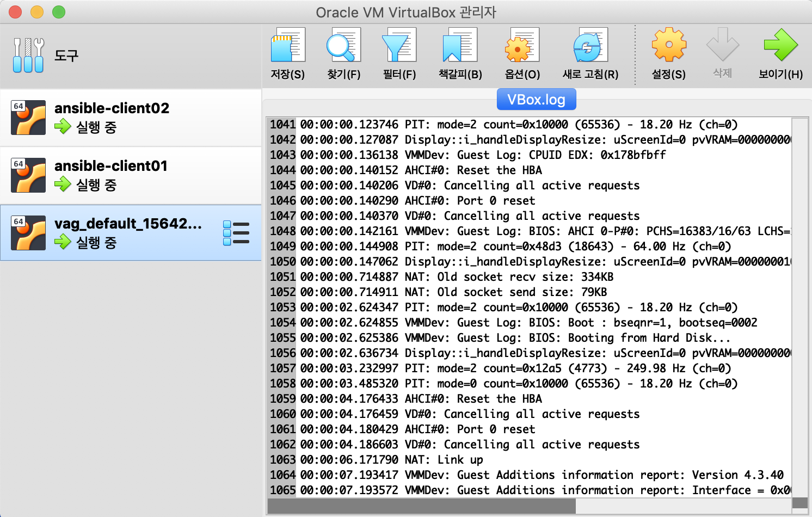Select the ansible-client01 machine entry
The height and width of the screenshot is (517, 812).
pyautogui.click(x=131, y=175)
